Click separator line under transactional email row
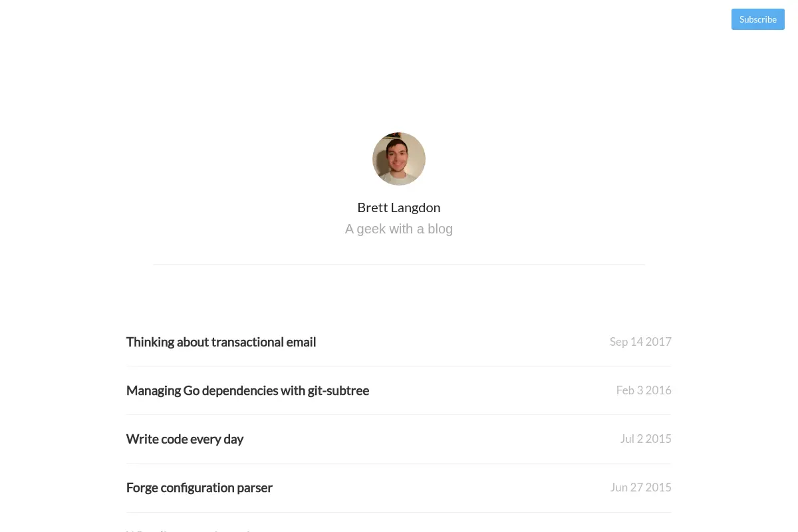This screenshot has height=532, width=798. point(399,366)
